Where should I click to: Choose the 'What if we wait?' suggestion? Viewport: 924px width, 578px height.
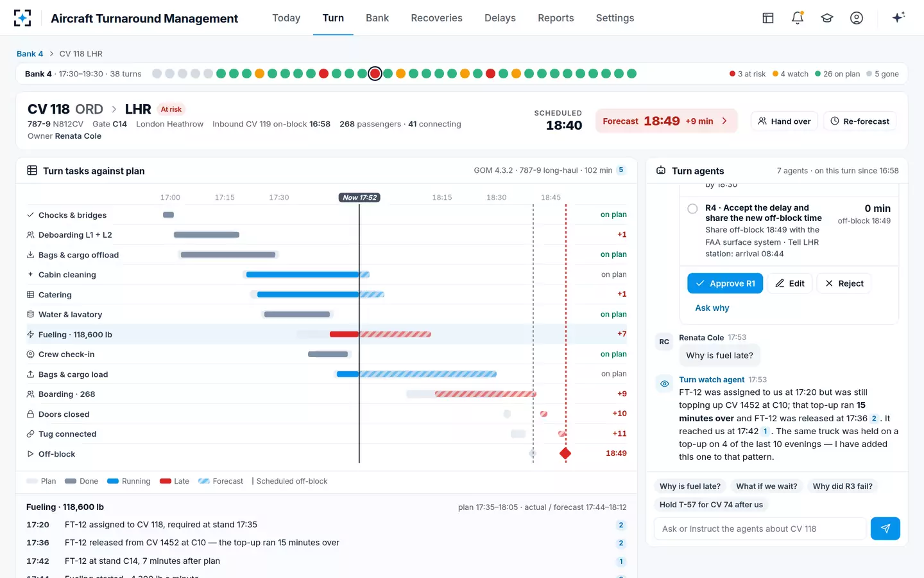pyautogui.click(x=766, y=486)
